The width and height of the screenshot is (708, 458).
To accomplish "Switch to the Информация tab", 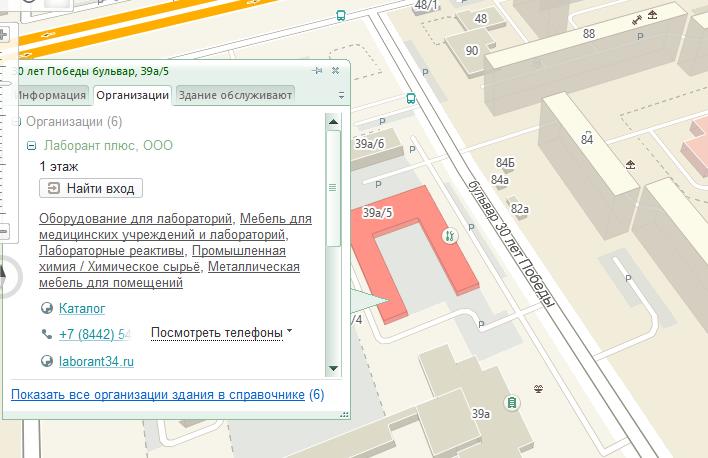I will tap(51, 96).
